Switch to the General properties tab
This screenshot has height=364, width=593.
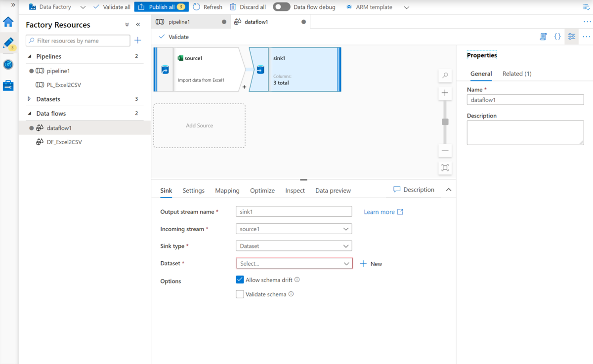pos(481,74)
